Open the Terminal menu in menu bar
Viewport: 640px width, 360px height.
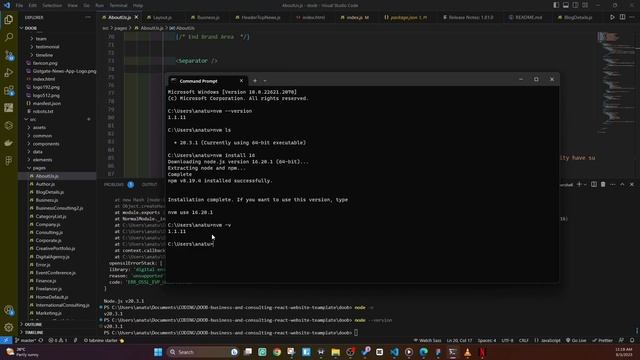click(118, 5)
